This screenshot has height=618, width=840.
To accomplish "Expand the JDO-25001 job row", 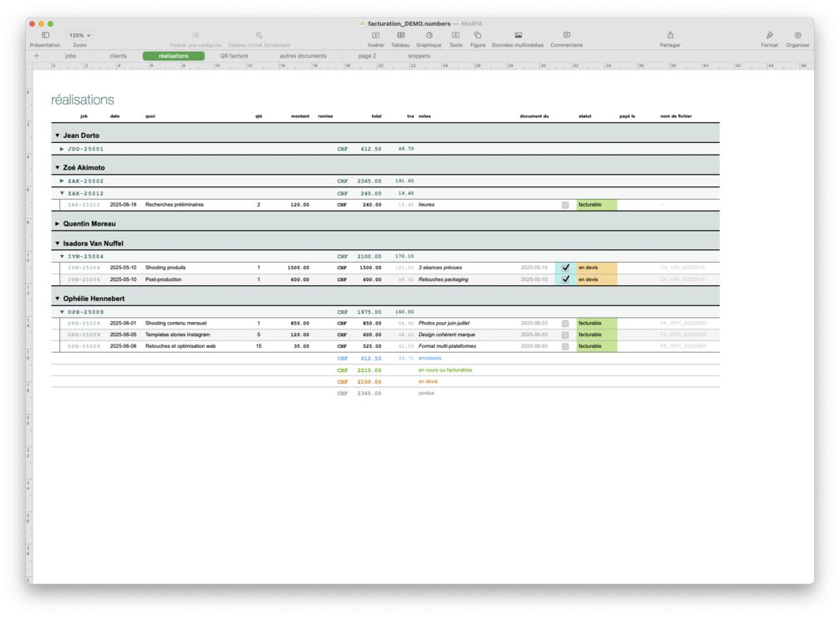I will (x=62, y=149).
